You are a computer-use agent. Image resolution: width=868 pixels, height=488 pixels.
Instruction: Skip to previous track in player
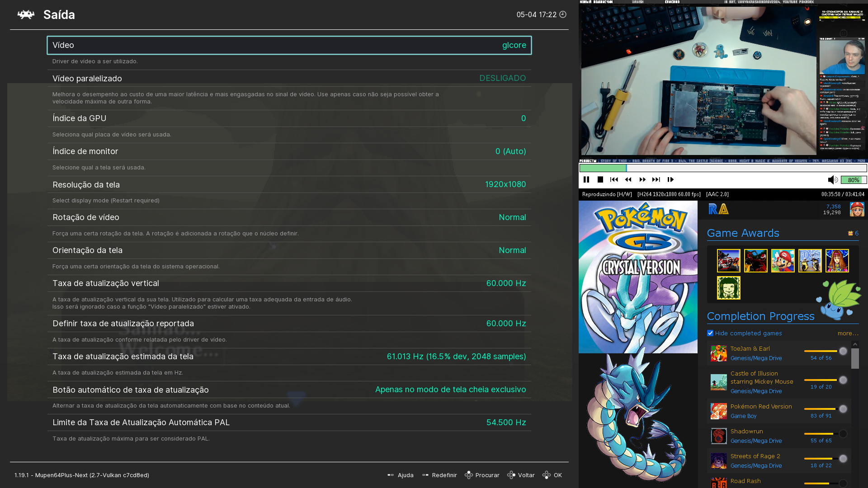(x=614, y=179)
